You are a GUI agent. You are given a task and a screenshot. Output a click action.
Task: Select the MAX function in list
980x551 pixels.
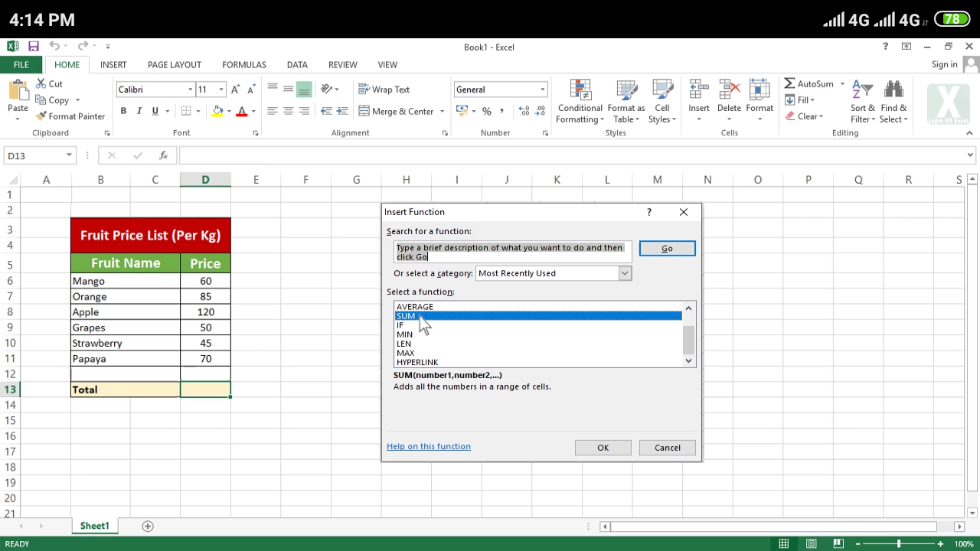tap(406, 353)
